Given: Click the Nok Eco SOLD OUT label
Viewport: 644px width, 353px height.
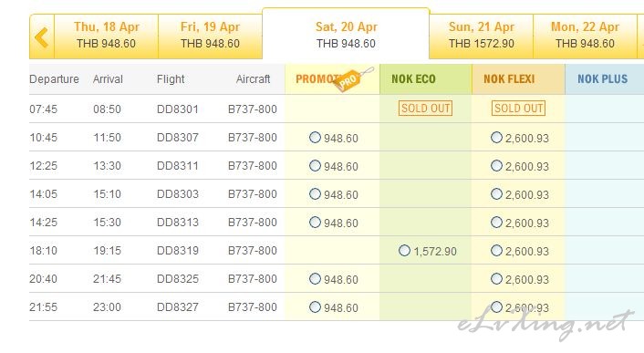Looking at the screenshot, I should click(425, 109).
